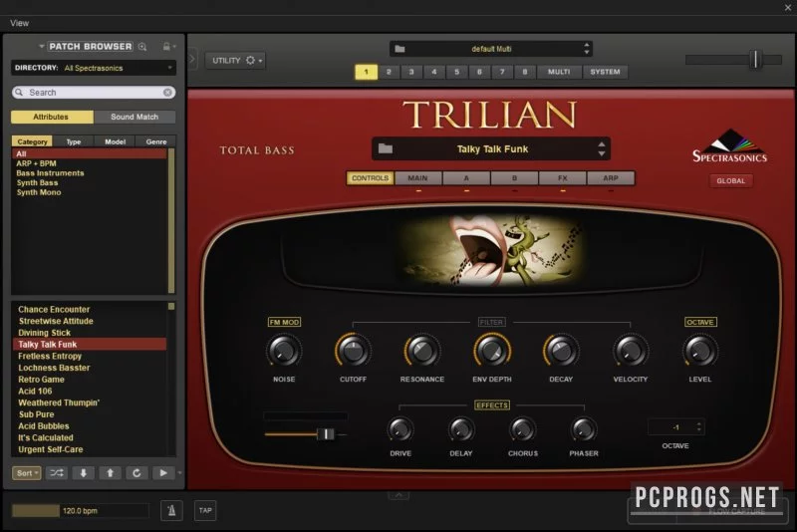797x532 pixels.
Task: Click the PHASER effects knob
Action: (584, 429)
